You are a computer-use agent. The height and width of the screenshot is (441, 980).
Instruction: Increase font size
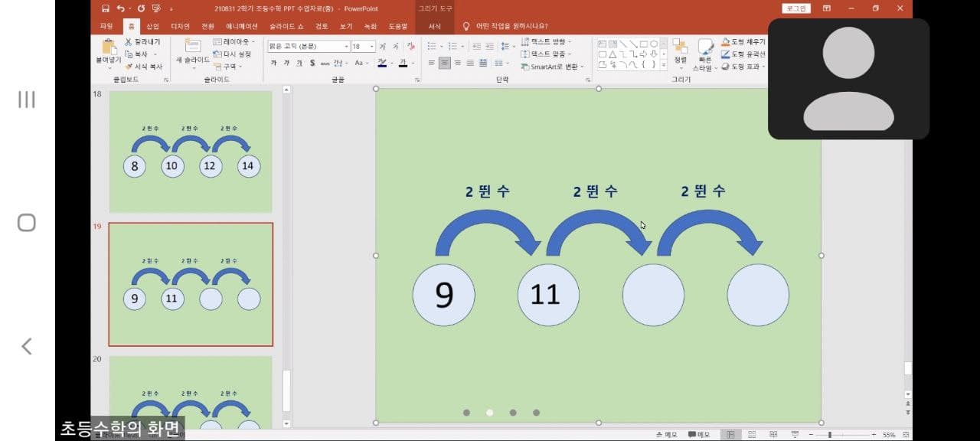(384, 47)
